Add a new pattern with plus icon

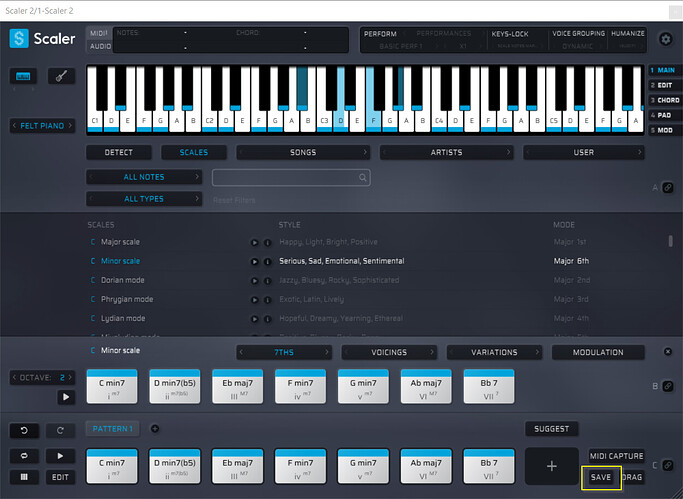click(155, 429)
